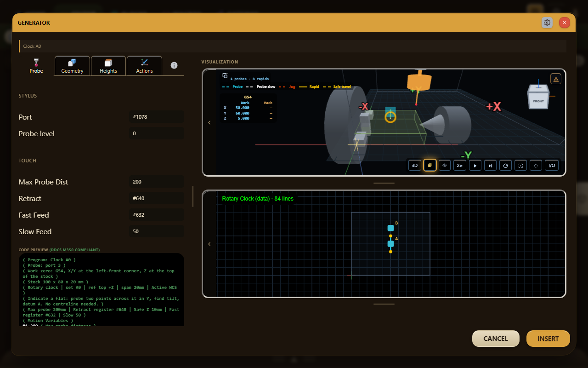588x368 pixels.
Task: Toggle the I/O panel button
Action: pyautogui.click(x=552, y=165)
